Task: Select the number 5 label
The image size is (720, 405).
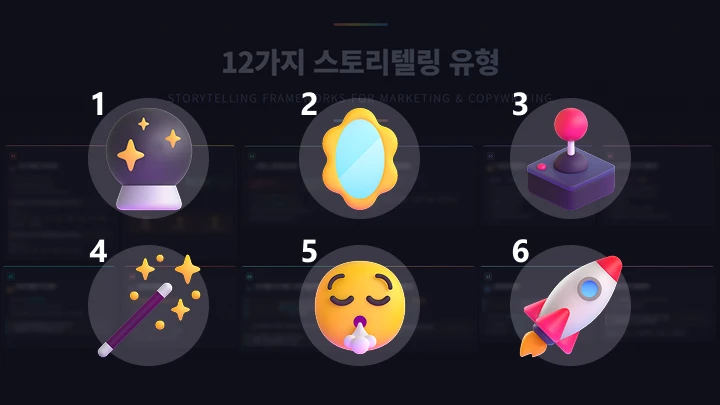Action: 309,251
